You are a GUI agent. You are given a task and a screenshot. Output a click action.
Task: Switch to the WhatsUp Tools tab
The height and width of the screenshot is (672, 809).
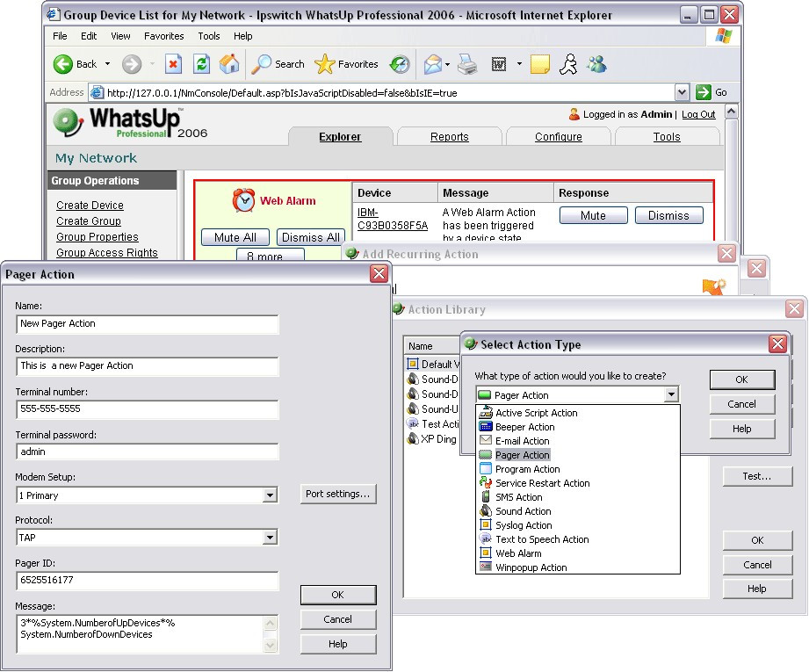[x=667, y=137]
